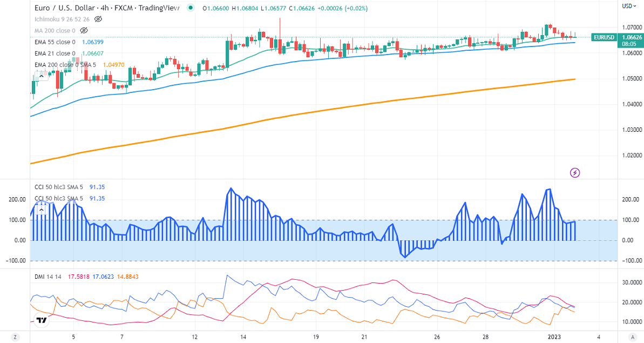The width and height of the screenshot is (644, 343).
Task: Click the 7 date label on time axis
Action: (122, 337)
